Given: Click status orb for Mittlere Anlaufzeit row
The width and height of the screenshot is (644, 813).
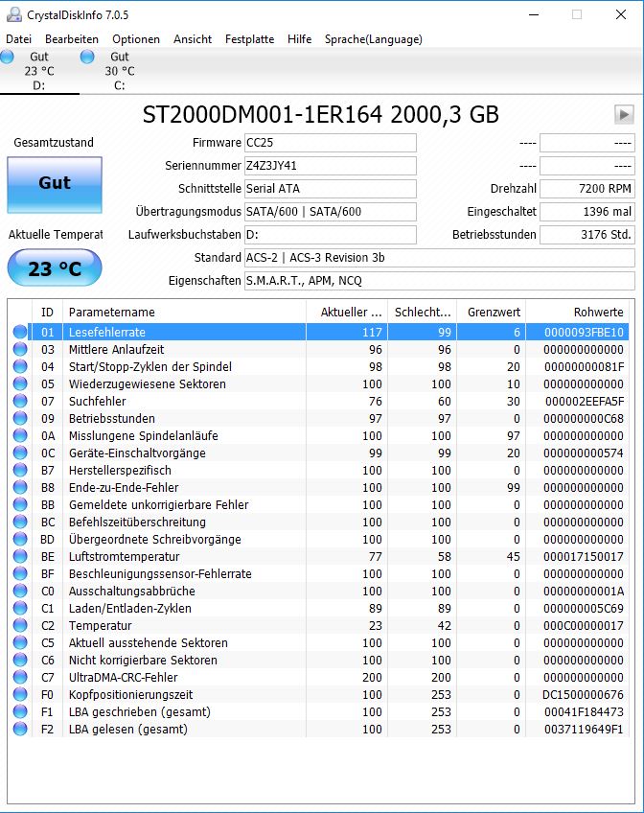Looking at the screenshot, I should click(x=20, y=349).
